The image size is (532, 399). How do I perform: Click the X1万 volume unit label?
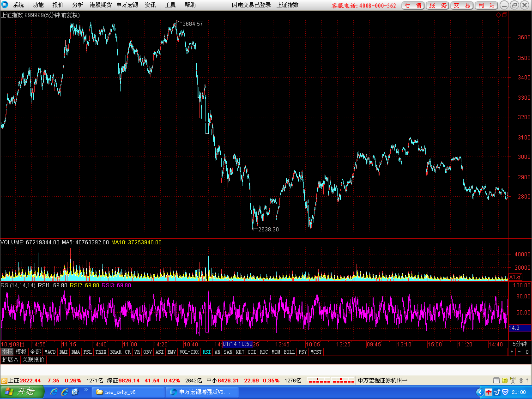515,277
